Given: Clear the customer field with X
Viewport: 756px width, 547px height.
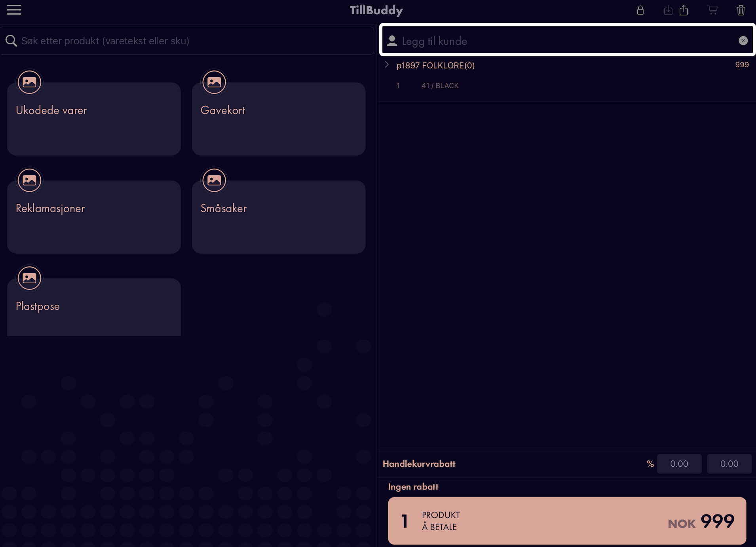Looking at the screenshot, I should [x=743, y=40].
